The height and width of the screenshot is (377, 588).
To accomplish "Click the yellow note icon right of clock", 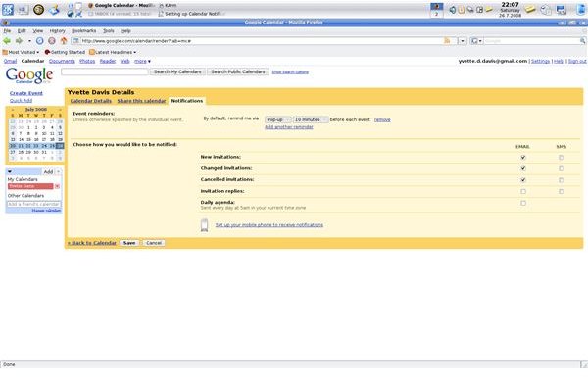I will click(530, 9).
